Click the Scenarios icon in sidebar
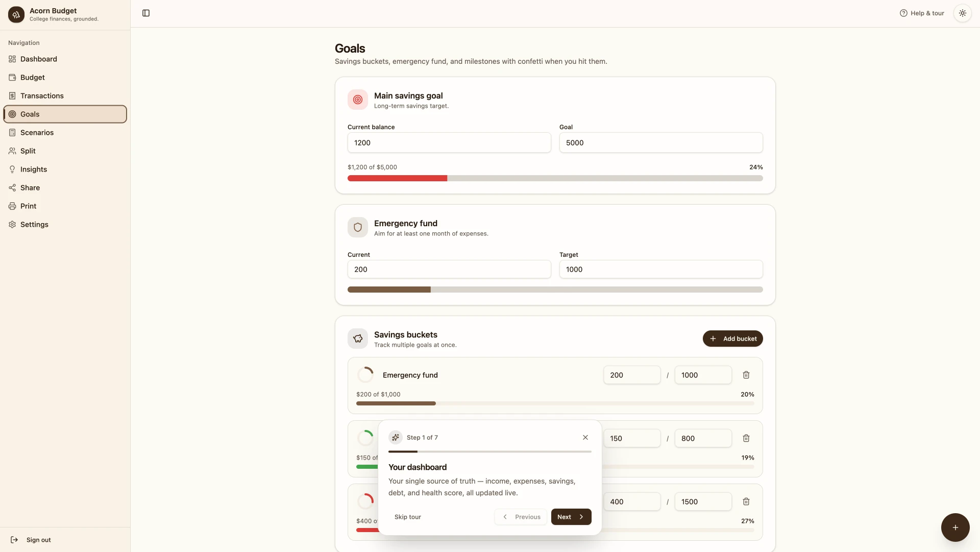Viewport: 980px width, 552px height. [x=12, y=133]
